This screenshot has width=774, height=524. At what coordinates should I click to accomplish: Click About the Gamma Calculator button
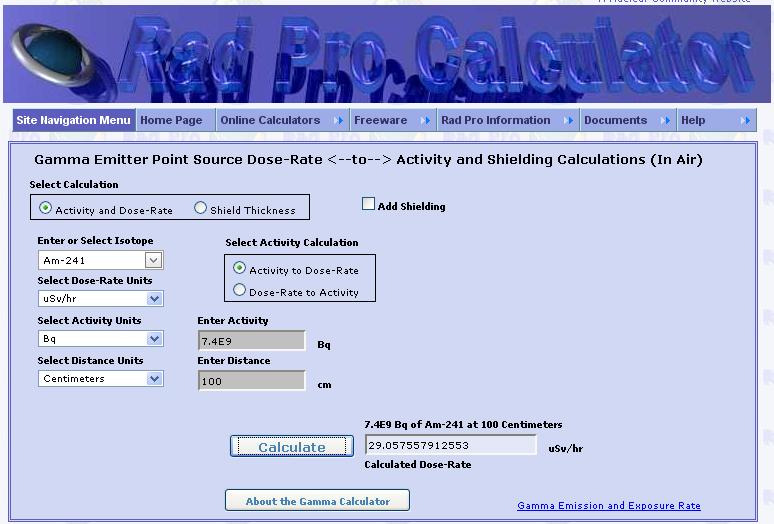coord(317,501)
